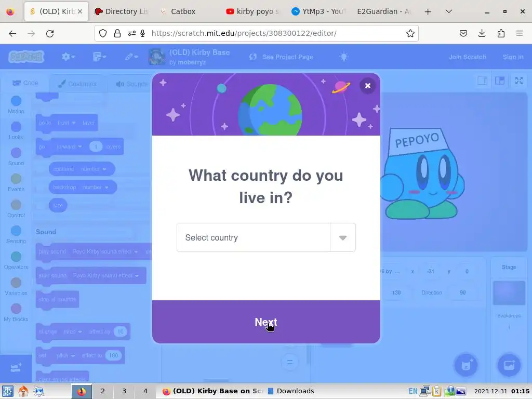Click the sprite Direction field
Screen dimensions: 532x399
click(x=462, y=292)
